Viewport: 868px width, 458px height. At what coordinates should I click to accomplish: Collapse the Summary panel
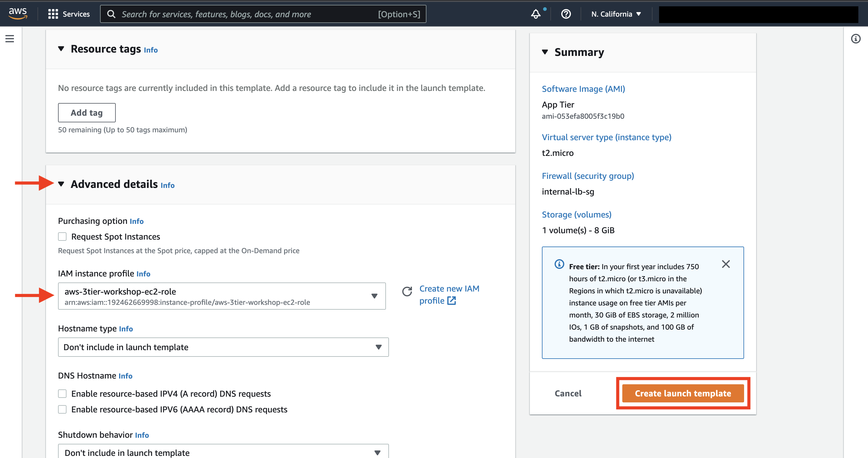coord(545,52)
